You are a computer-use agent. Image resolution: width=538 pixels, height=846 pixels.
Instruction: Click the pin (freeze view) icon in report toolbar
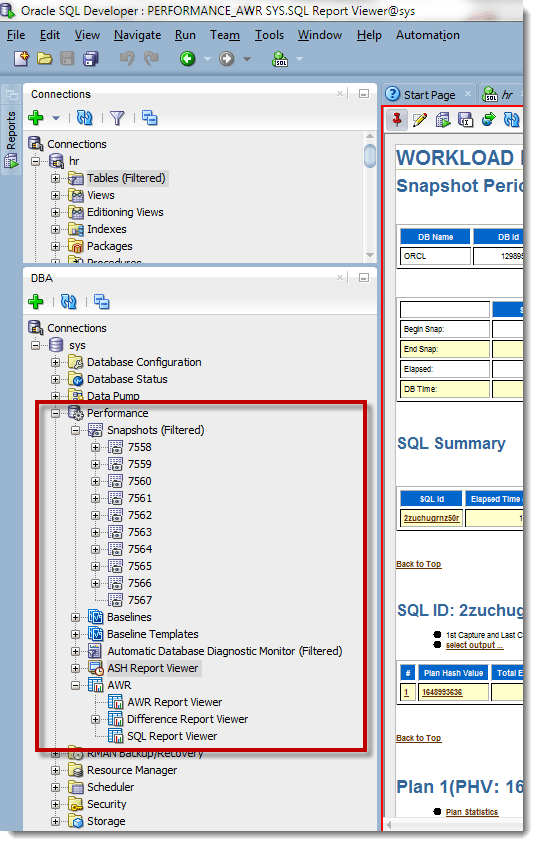[397, 119]
